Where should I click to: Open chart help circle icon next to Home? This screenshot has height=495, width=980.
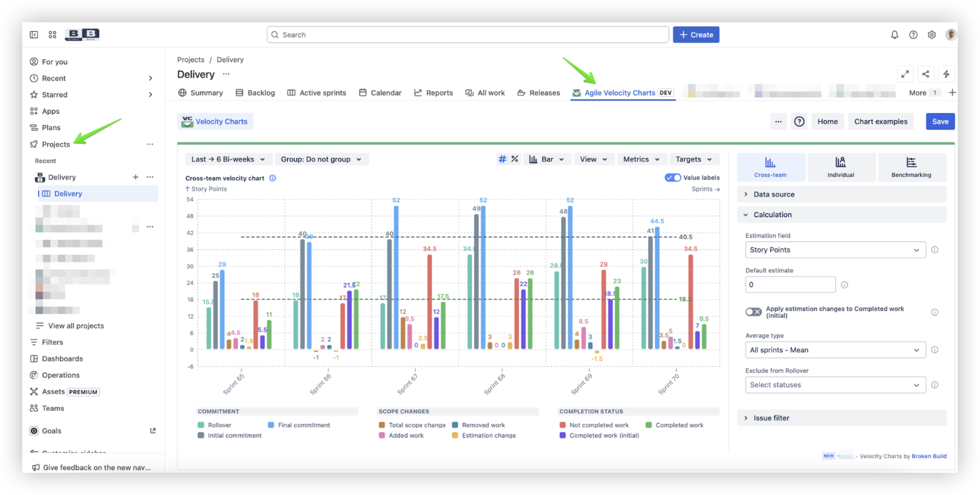(799, 122)
